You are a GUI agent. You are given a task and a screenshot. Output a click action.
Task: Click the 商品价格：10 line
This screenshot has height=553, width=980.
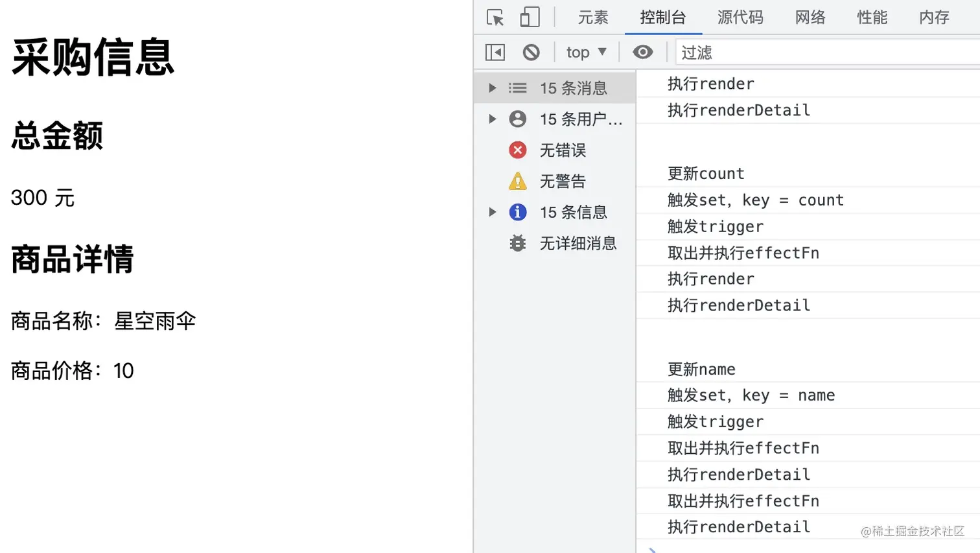(73, 371)
